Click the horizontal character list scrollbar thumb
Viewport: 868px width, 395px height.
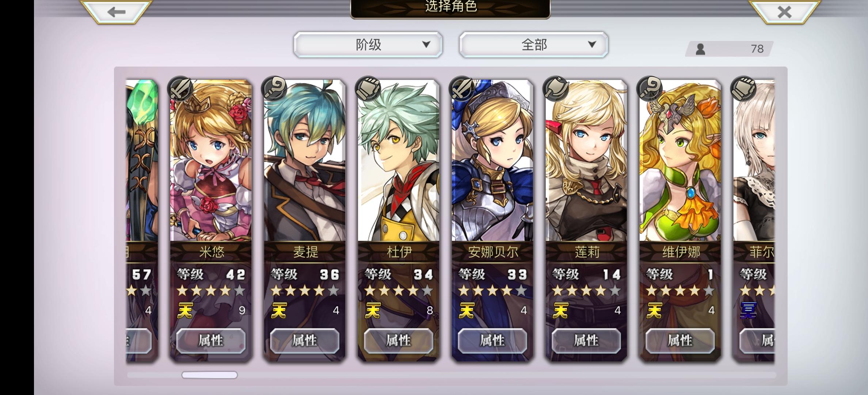pyautogui.click(x=210, y=375)
